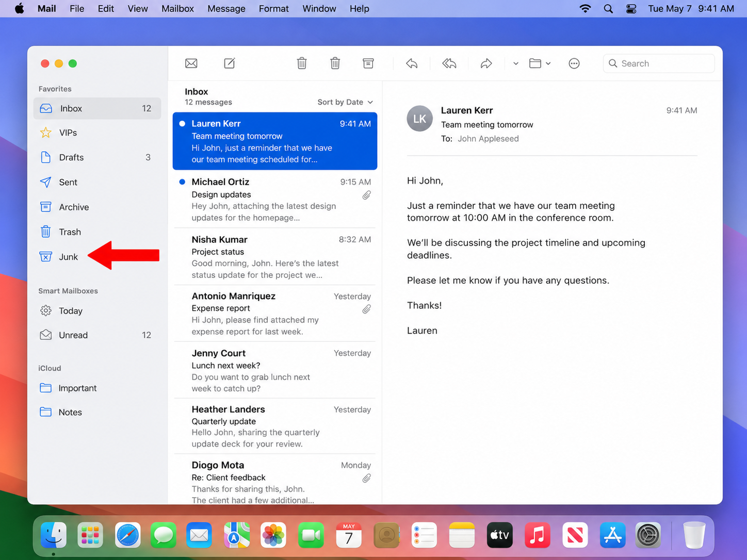Open the Junk mailbox in sidebar
This screenshot has height=560, width=747.
coord(97,257)
